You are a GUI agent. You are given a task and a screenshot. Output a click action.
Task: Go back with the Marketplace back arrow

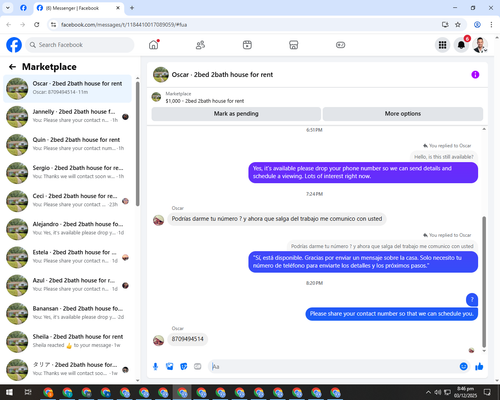[x=12, y=67]
